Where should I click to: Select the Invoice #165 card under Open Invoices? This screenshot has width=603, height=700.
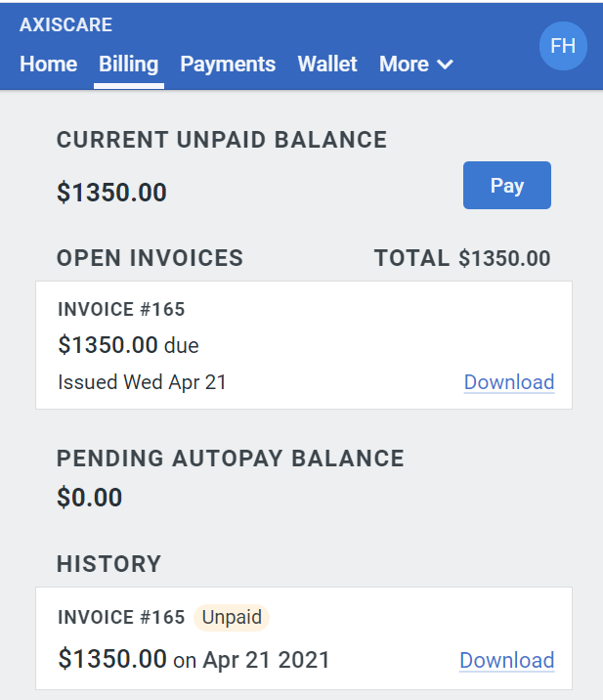[304, 345]
